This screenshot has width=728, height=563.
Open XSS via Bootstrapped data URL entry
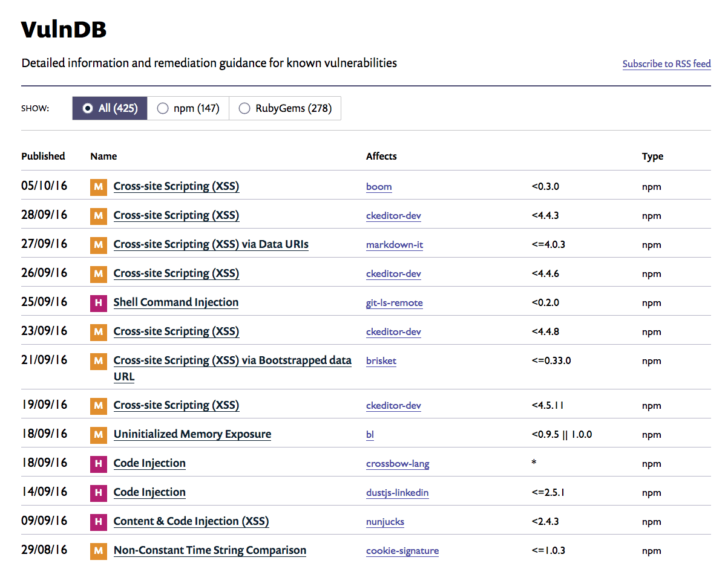(x=232, y=368)
